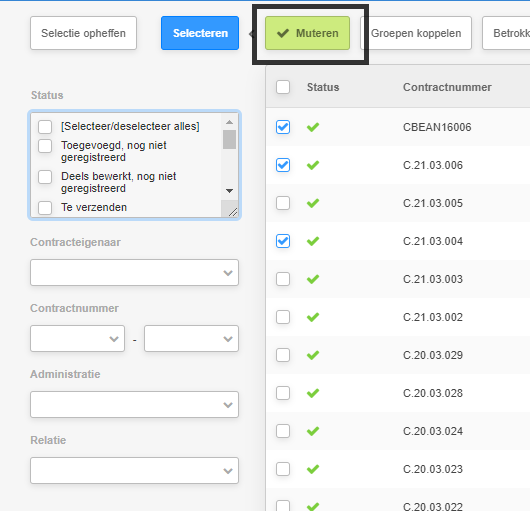Viewport: 530px width, 511px height.
Task: Click the status checkmark icon for C.20.03.024
Action: [x=313, y=432]
